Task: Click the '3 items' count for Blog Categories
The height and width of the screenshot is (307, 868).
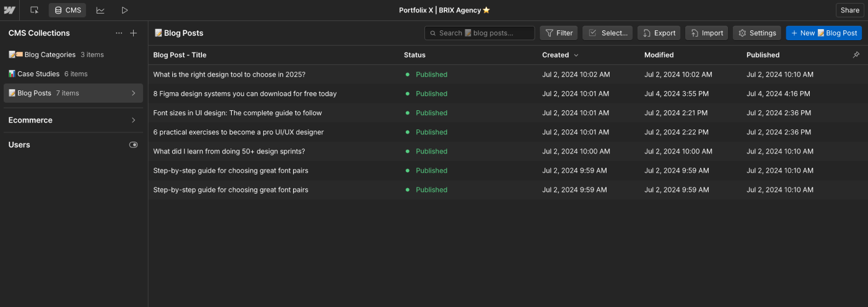Action: click(92, 54)
